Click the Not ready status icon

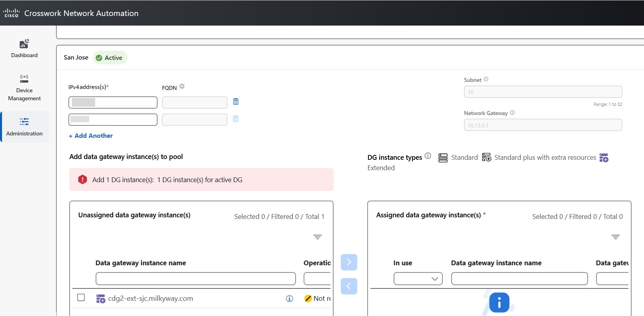tap(308, 298)
